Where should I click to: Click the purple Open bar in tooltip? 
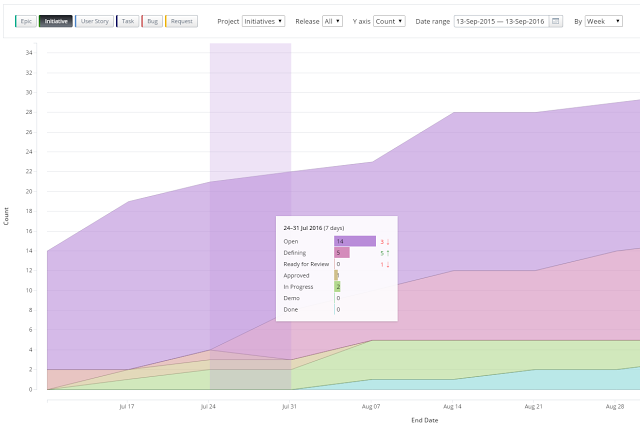click(355, 241)
